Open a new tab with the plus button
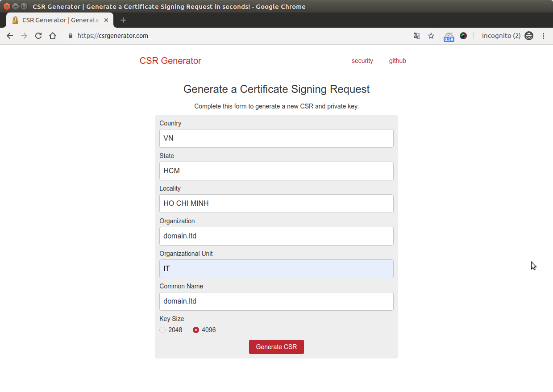 [x=123, y=20]
